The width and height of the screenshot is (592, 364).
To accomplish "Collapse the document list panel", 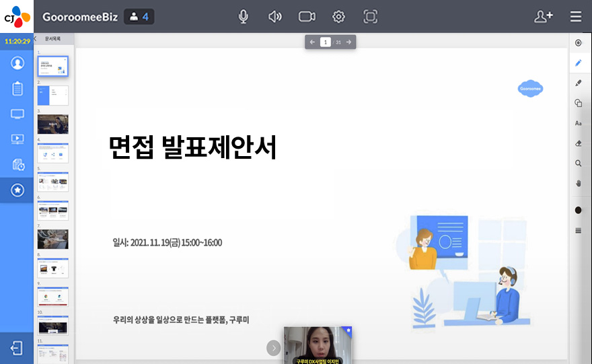I will click(x=36, y=38).
